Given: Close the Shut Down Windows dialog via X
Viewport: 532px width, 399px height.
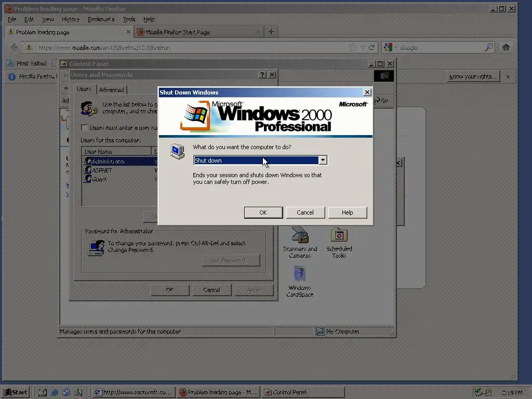Looking at the screenshot, I should tap(367, 92).
